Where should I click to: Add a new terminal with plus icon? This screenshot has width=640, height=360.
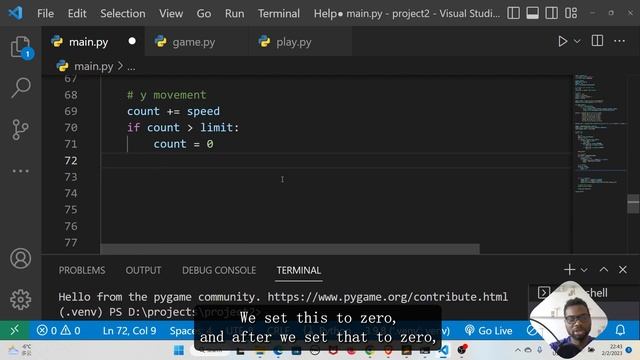click(569, 270)
